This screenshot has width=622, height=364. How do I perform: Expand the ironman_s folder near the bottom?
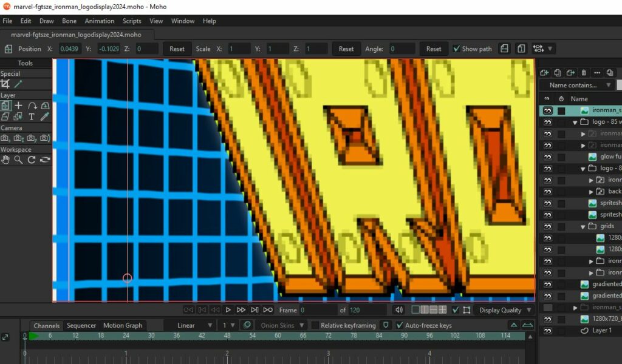[x=575, y=308]
